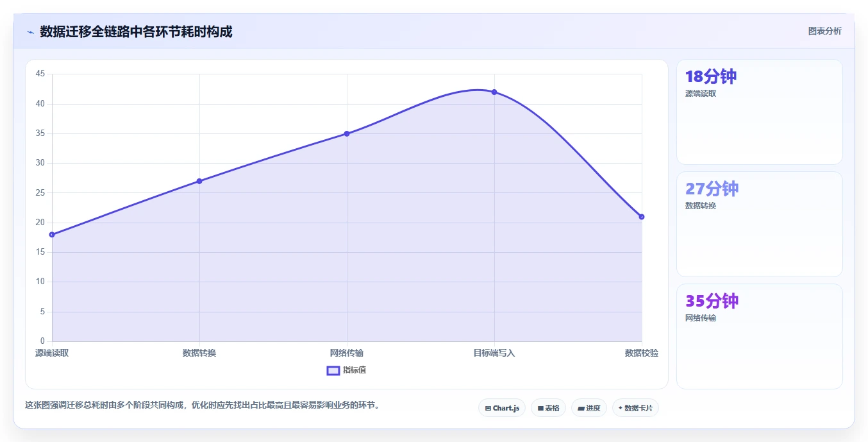Click the 网络传输 data point on the line
Screen dimensions: 868x442
347,133
